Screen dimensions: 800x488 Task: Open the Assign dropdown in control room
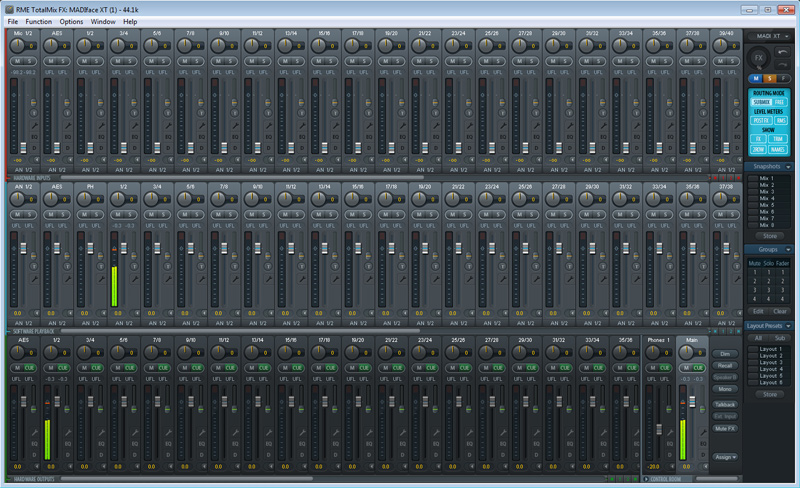tap(726, 457)
